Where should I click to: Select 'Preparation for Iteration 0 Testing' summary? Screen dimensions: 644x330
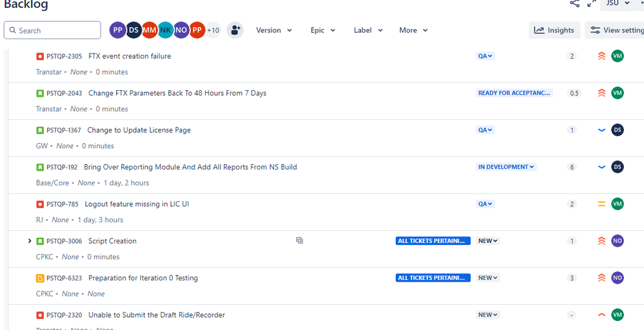pyautogui.click(x=143, y=278)
